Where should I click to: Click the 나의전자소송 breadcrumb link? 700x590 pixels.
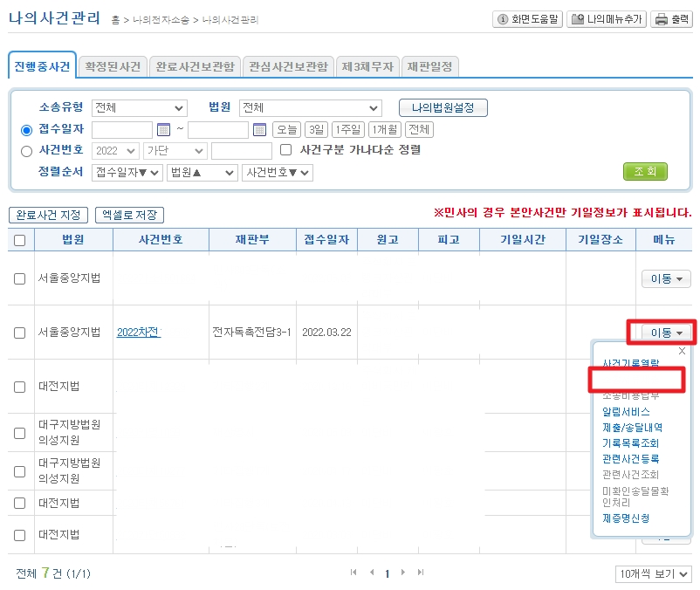pos(161,20)
